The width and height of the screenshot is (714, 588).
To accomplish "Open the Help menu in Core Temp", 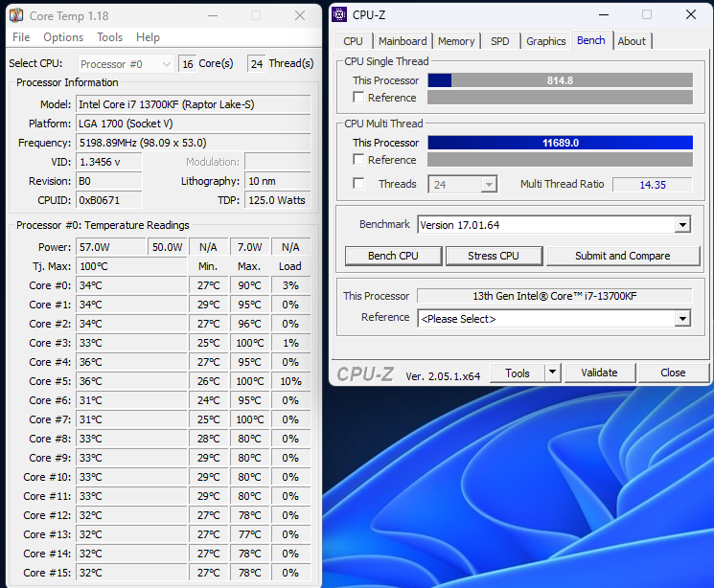I will [x=148, y=37].
